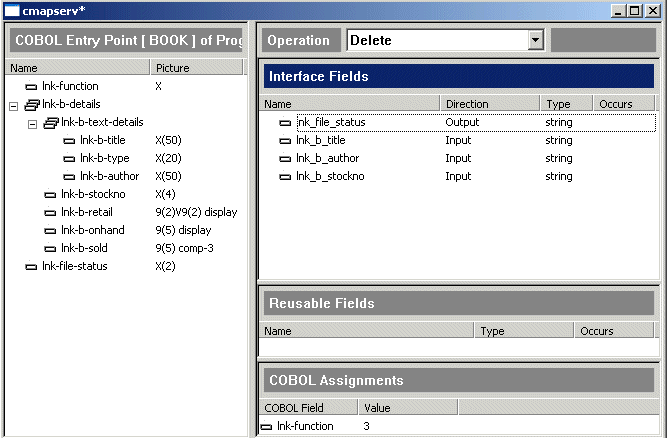667x438 pixels.
Task: Click the Picture column header
Action: (196, 68)
